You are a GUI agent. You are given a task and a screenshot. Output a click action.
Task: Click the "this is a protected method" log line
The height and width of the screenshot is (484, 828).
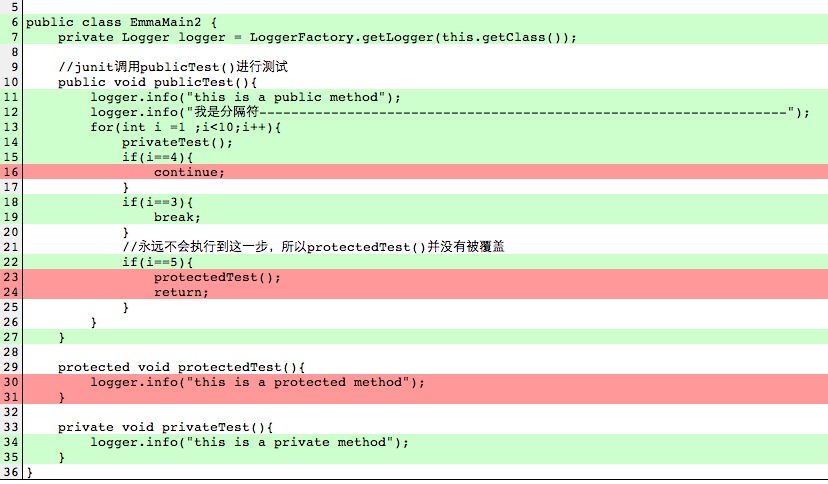point(257,382)
